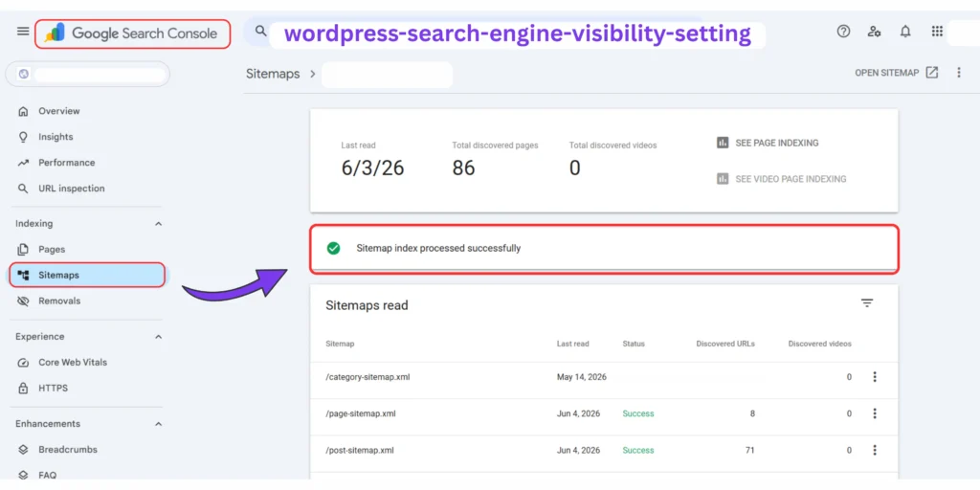Click Sitemaps breadcrumb link

273,74
